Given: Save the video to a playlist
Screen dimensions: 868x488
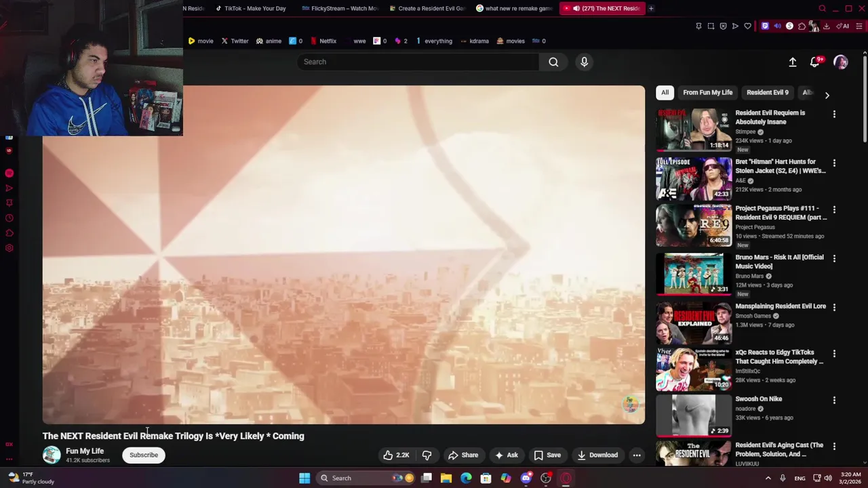Looking at the screenshot, I should pyautogui.click(x=547, y=455).
